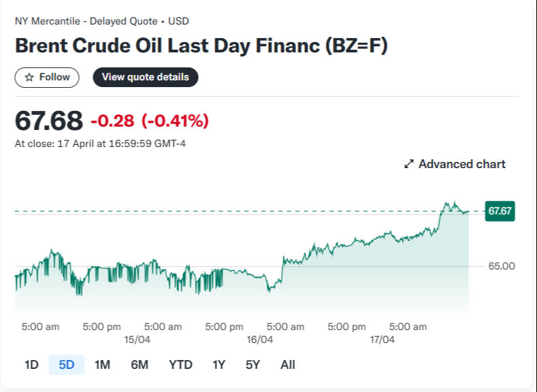Select the 1D time range
This screenshot has width=537, height=392.
tap(31, 365)
